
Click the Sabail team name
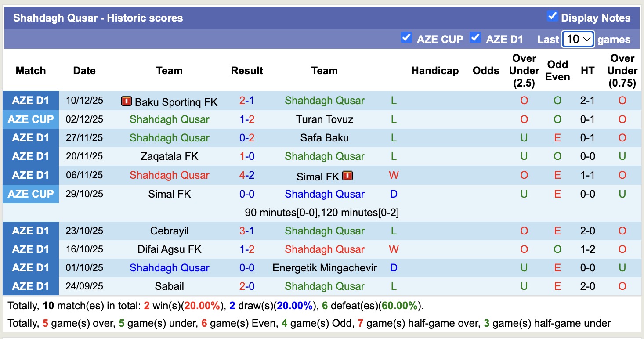coord(169,286)
